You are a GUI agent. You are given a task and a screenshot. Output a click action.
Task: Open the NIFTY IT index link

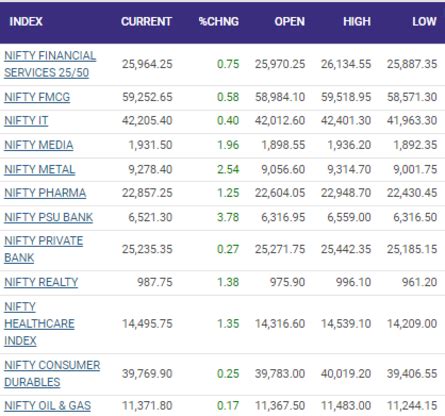pyautogui.click(x=26, y=120)
